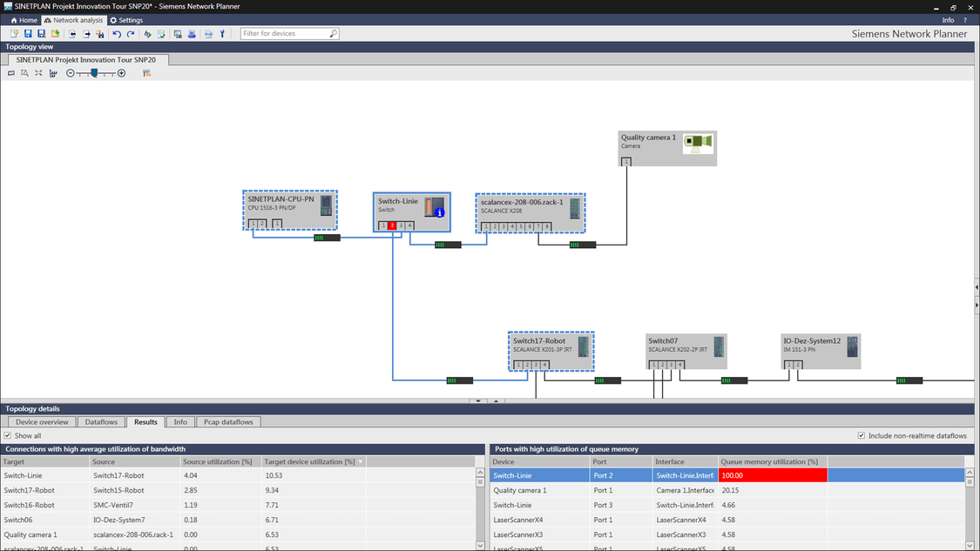Open the Settings tab
Image resolution: width=980 pixels, height=551 pixels.
point(126,20)
